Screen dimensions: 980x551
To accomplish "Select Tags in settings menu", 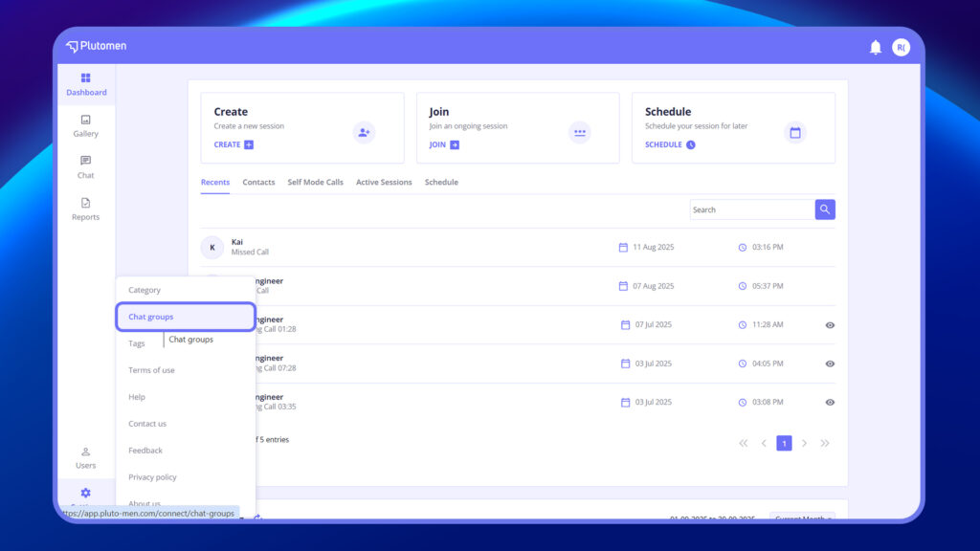I will (137, 343).
